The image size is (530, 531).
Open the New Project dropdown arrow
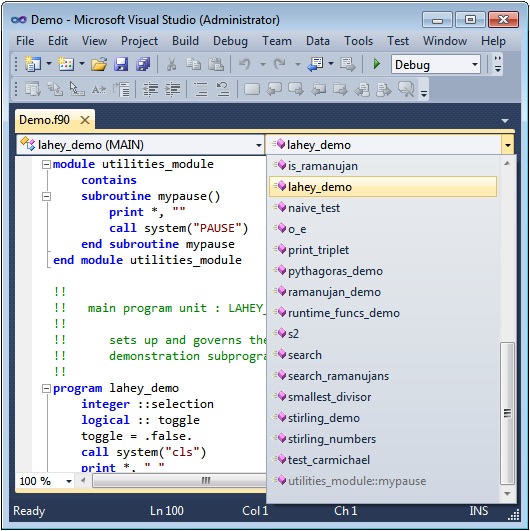[x=49, y=64]
